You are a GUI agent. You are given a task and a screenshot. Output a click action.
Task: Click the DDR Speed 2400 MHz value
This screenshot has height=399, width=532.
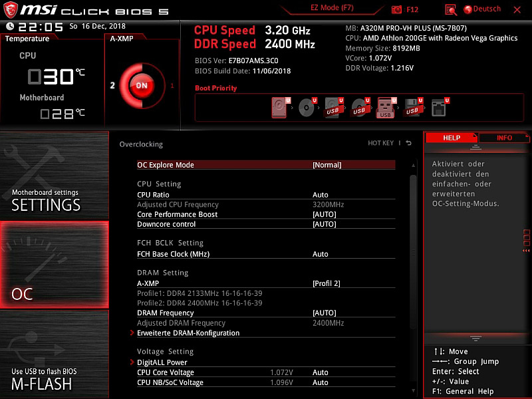(290, 44)
